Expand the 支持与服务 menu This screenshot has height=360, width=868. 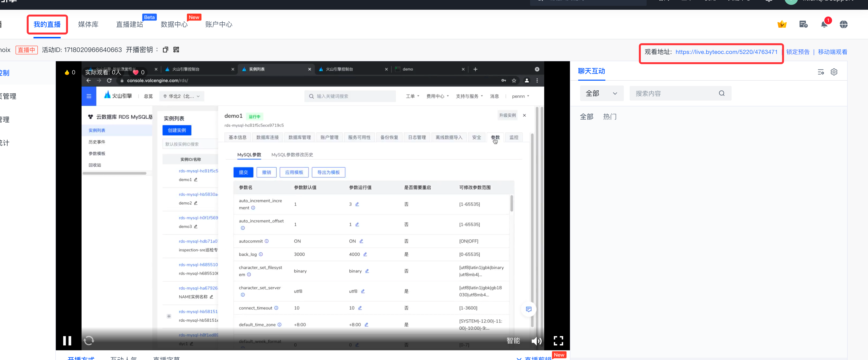pyautogui.click(x=469, y=96)
